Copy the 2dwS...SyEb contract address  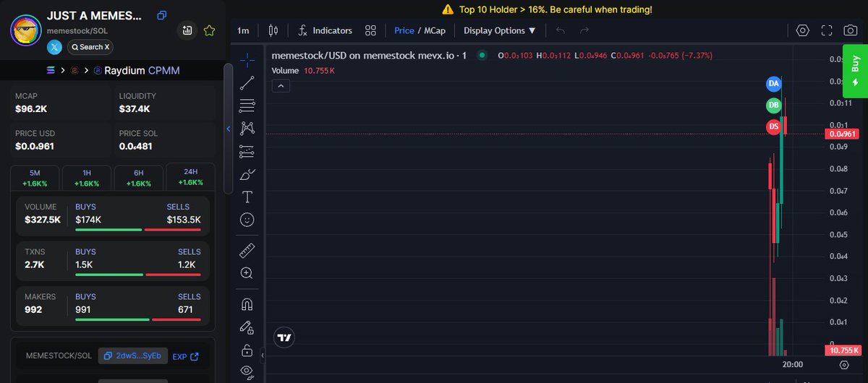click(x=132, y=356)
